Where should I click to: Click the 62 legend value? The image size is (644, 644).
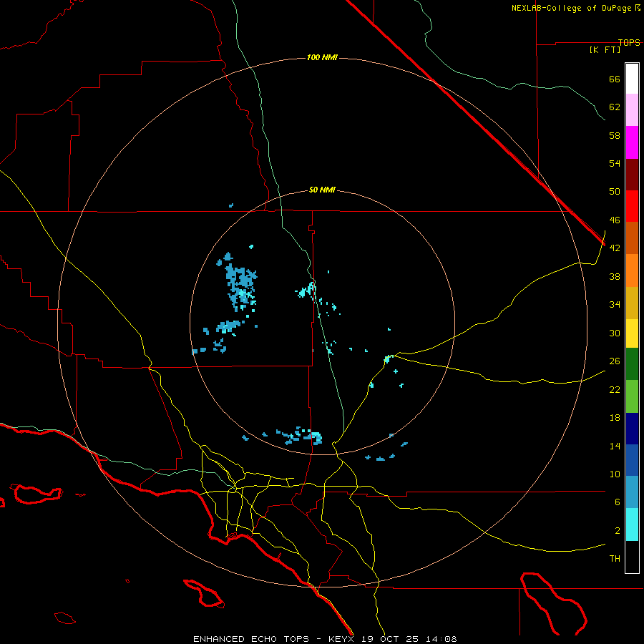(x=615, y=107)
